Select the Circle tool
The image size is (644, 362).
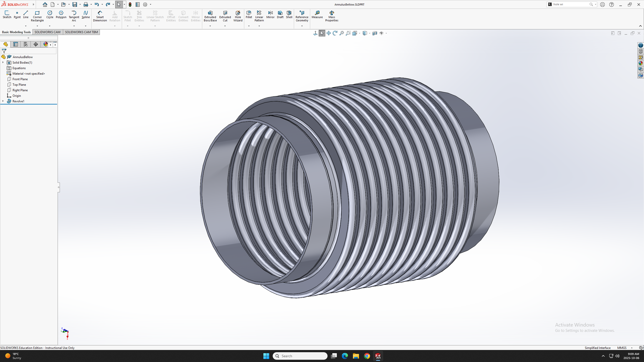50,15
